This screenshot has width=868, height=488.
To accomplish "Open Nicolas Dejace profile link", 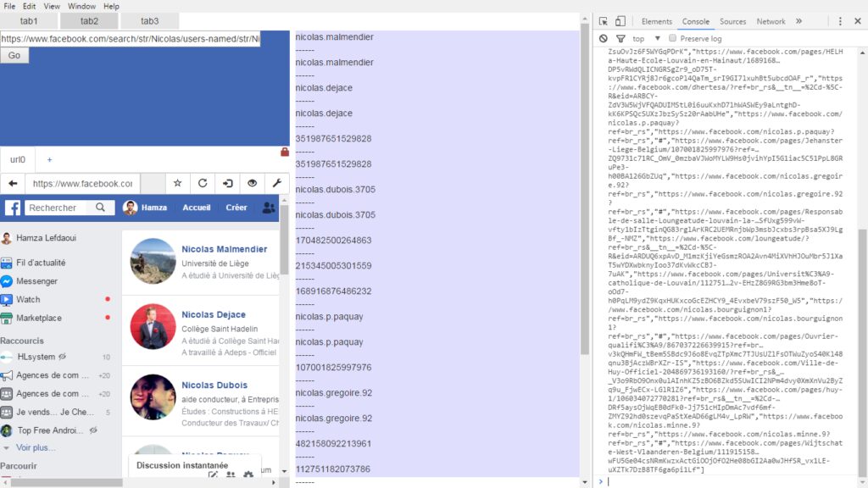I will 214,314.
